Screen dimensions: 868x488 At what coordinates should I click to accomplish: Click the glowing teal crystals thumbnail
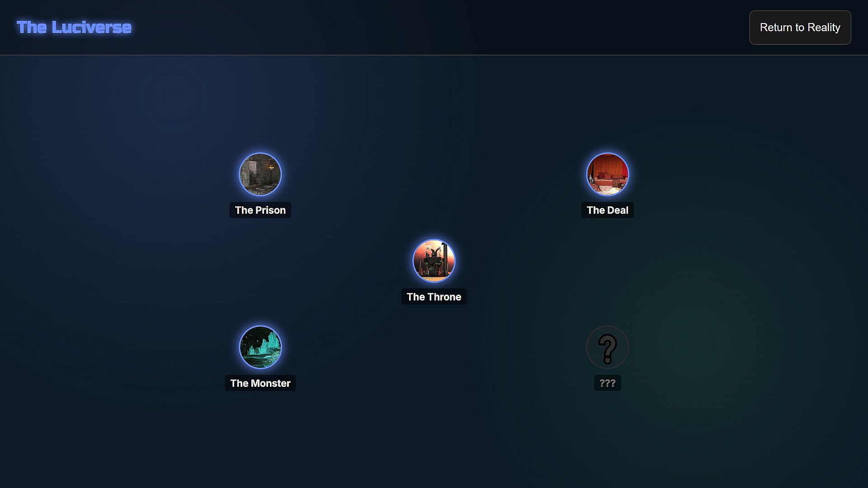(x=260, y=347)
